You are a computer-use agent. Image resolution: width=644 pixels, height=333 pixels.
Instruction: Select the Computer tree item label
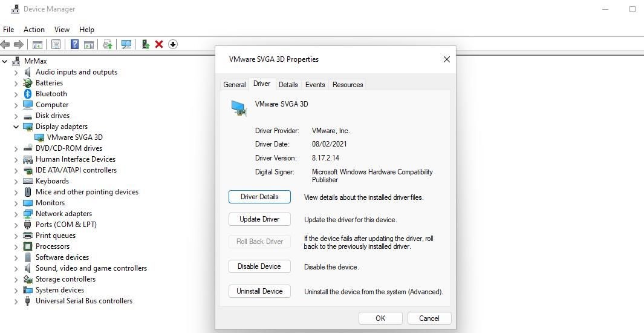point(52,104)
